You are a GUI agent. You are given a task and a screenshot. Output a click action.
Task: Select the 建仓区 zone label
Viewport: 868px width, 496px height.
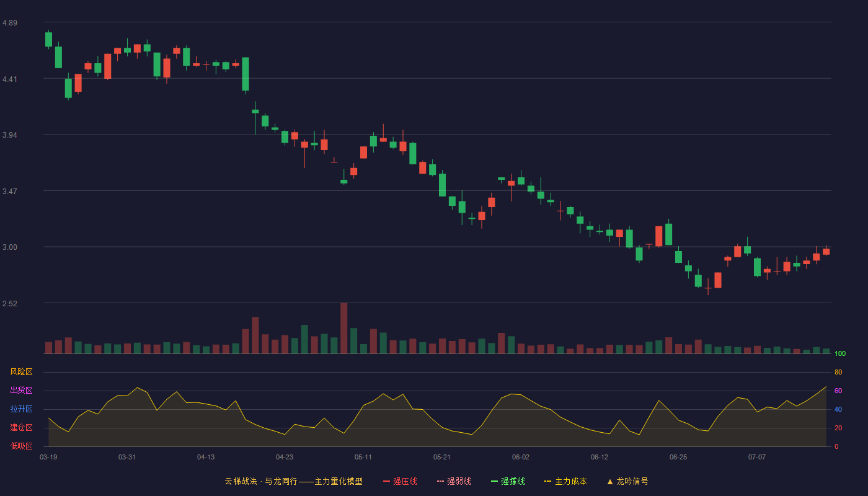pyautogui.click(x=21, y=428)
